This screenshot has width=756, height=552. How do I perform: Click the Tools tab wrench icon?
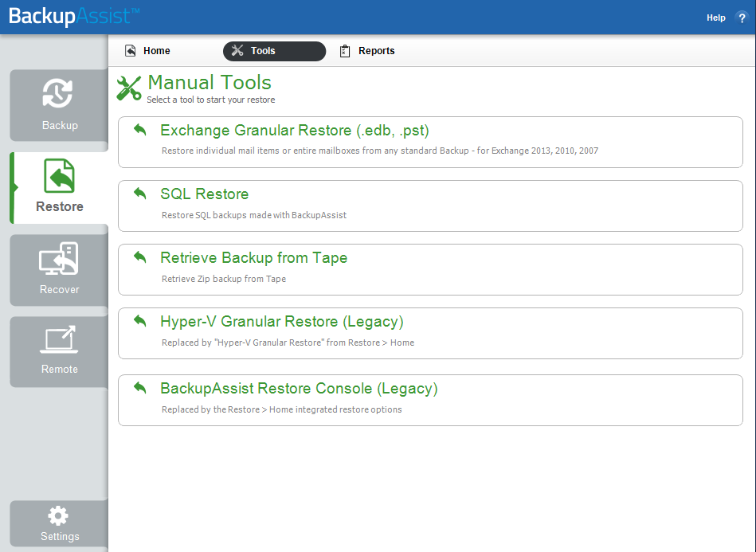[x=237, y=51]
